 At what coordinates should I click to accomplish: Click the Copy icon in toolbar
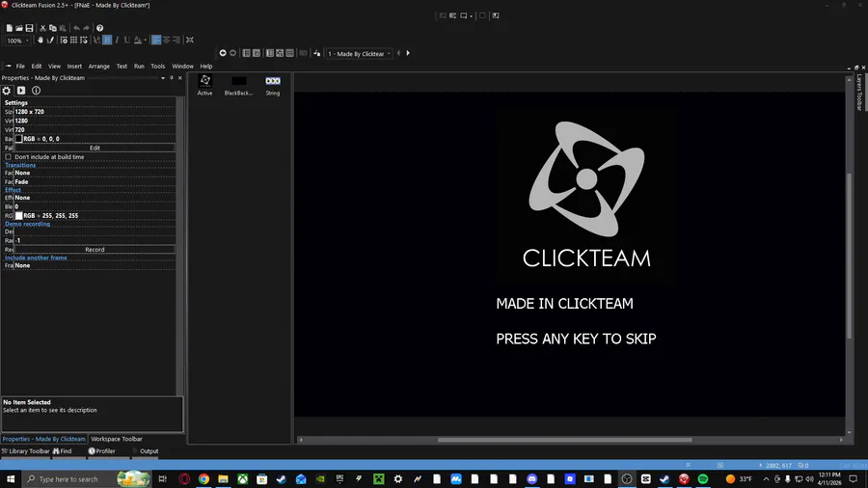coord(53,28)
